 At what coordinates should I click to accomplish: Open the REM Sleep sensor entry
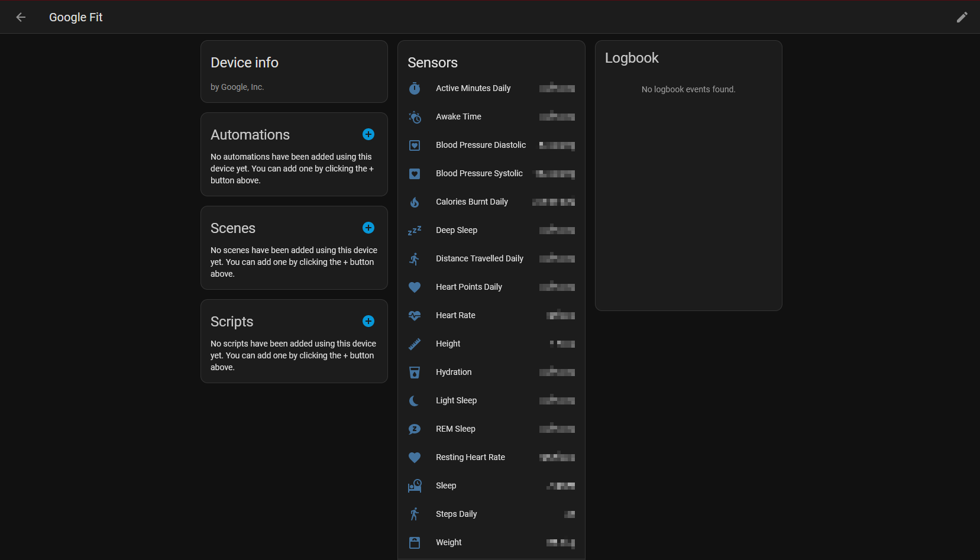click(491, 429)
